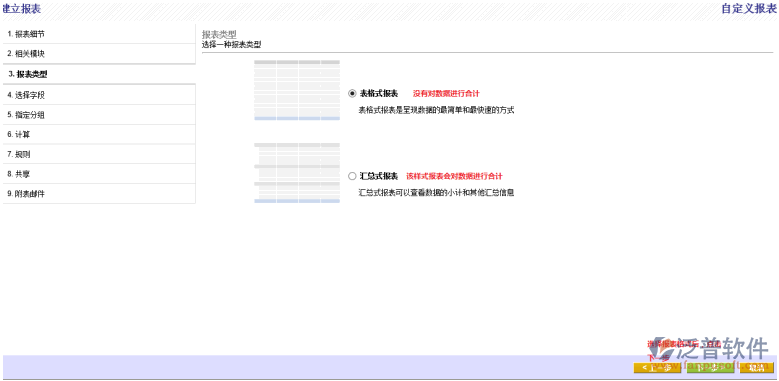
Task: Open step 9 附表邮件
Action: pyautogui.click(x=99, y=194)
